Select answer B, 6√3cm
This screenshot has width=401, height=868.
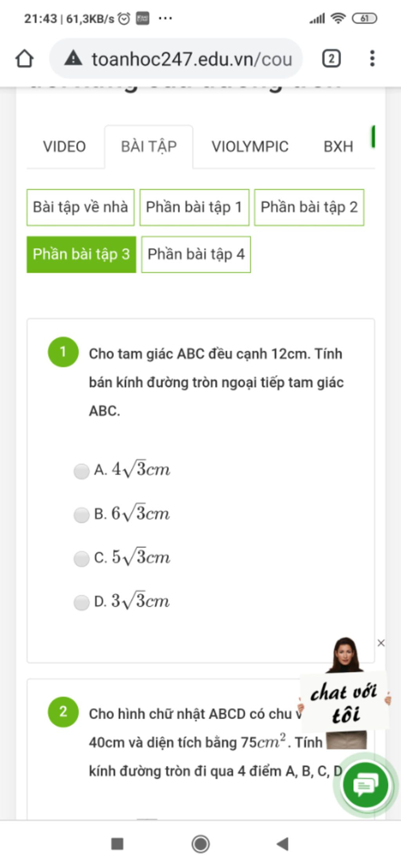coord(81,515)
